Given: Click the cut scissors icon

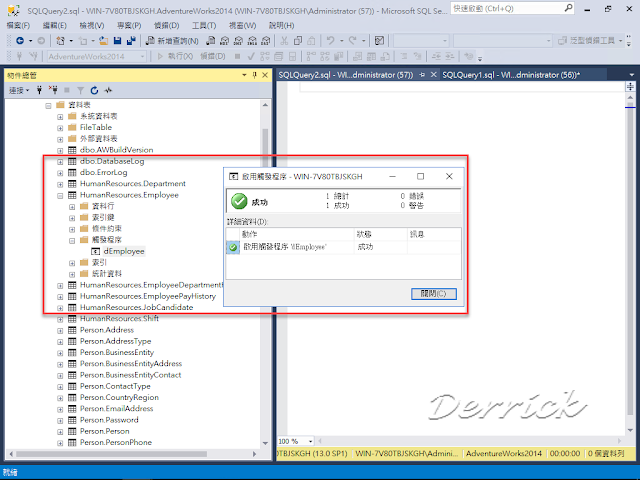Looking at the screenshot, I should tap(284, 40).
